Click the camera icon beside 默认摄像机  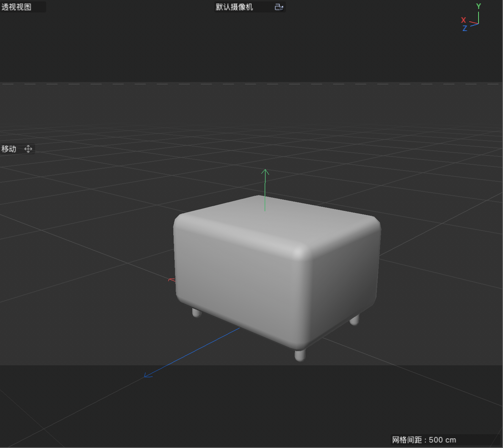[278, 7]
